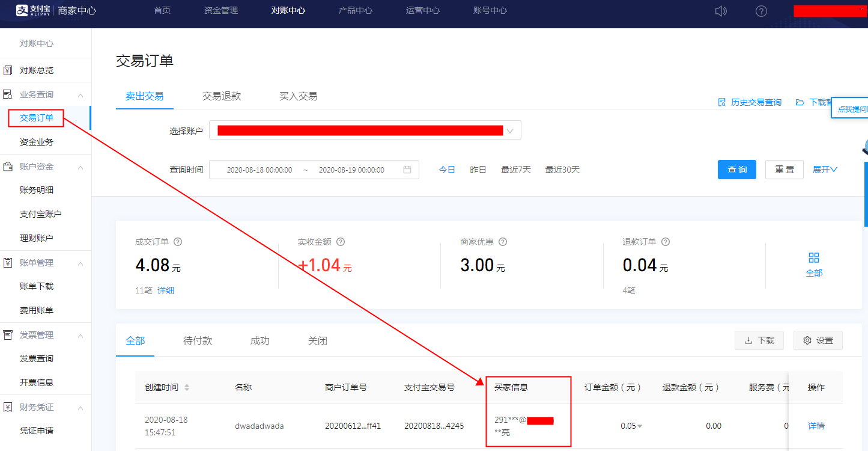
Task: Collapse the 账单管理 sidebar section
Action: pos(80,263)
